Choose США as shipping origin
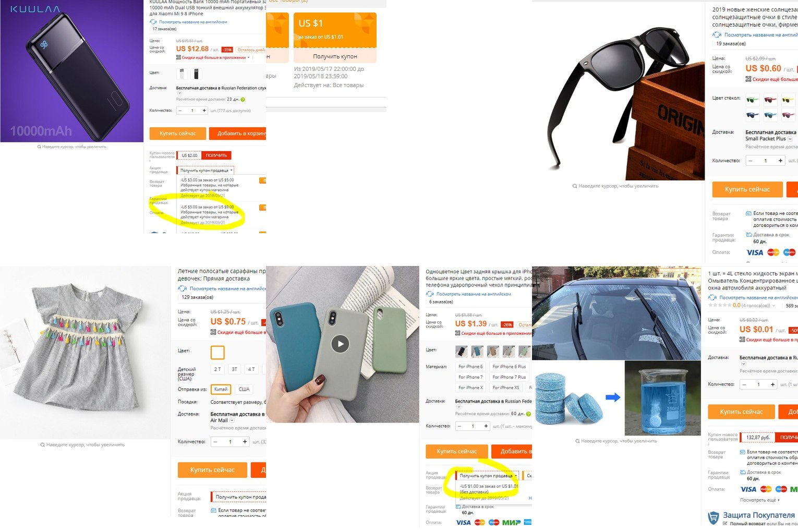798x532 pixels. [244, 389]
